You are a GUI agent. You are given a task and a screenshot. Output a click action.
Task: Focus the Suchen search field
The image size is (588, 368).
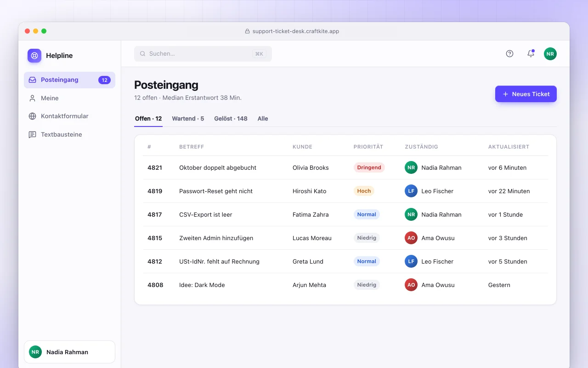tap(203, 54)
